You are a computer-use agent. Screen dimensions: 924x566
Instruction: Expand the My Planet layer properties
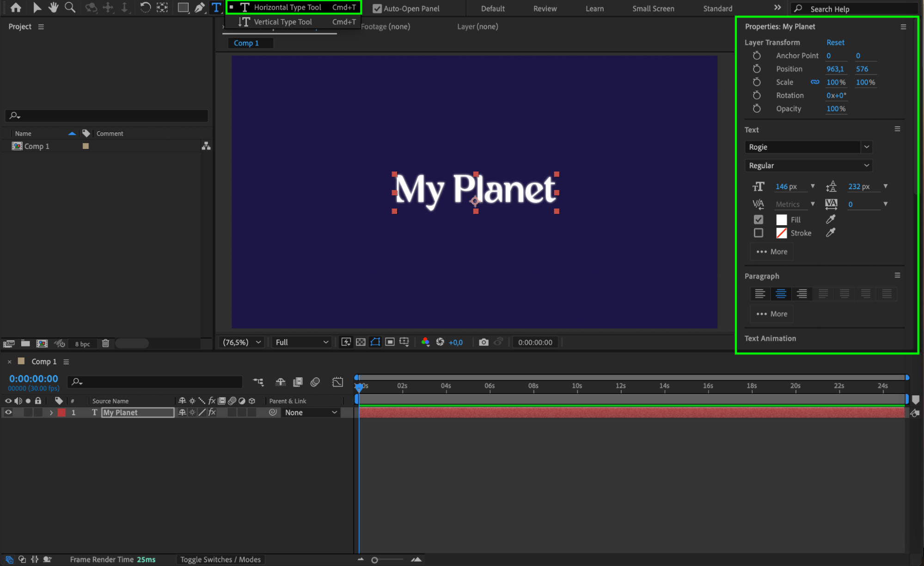pyautogui.click(x=51, y=412)
